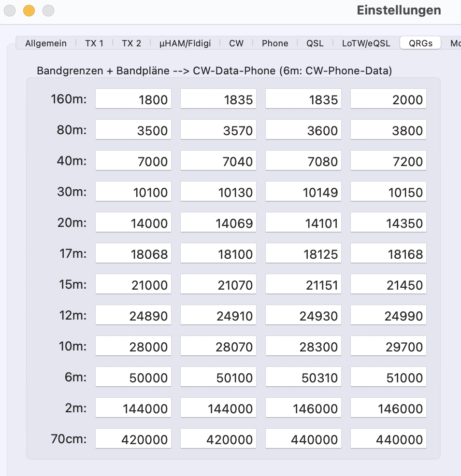This screenshot has height=476, width=461.
Task: Switch to the TX 2 tab
Action: pyautogui.click(x=131, y=43)
